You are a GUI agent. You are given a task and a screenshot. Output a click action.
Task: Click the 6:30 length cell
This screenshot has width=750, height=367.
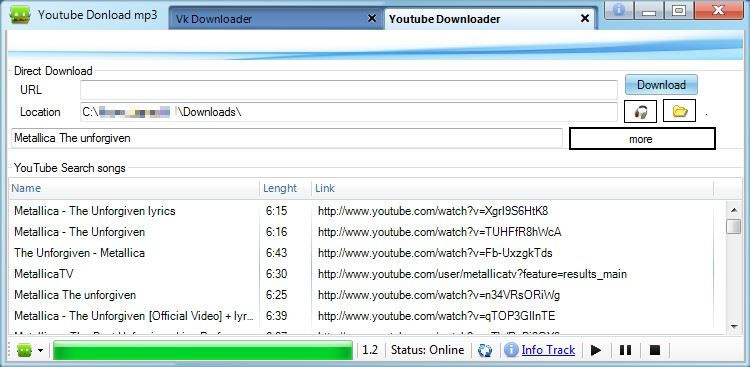coord(276,274)
